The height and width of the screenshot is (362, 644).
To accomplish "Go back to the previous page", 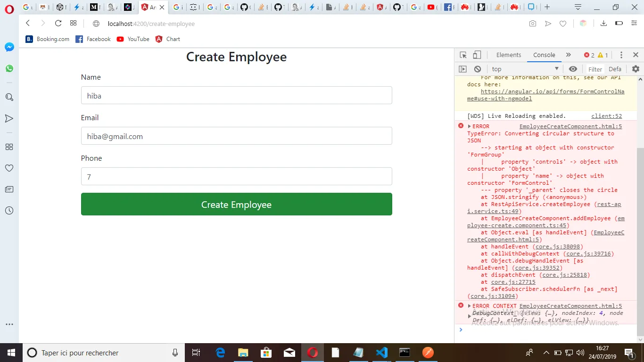I will (28, 24).
